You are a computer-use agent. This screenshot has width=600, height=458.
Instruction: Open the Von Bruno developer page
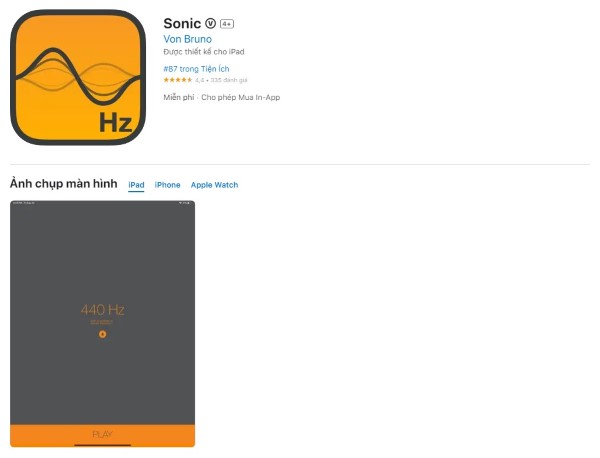pyautogui.click(x=188, y=39)
